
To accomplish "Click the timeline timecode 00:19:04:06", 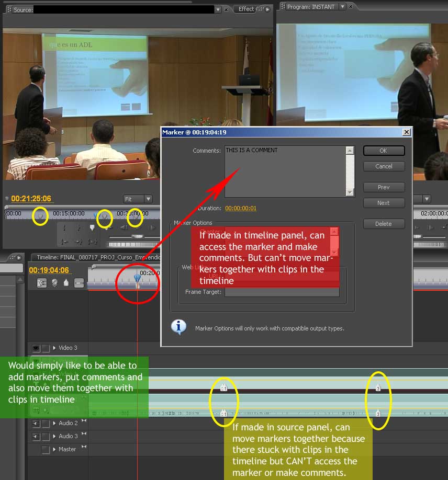I will pos(49,270).
